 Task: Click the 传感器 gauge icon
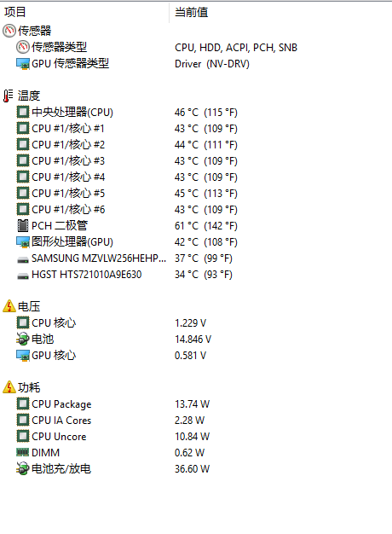coord(9,31)
